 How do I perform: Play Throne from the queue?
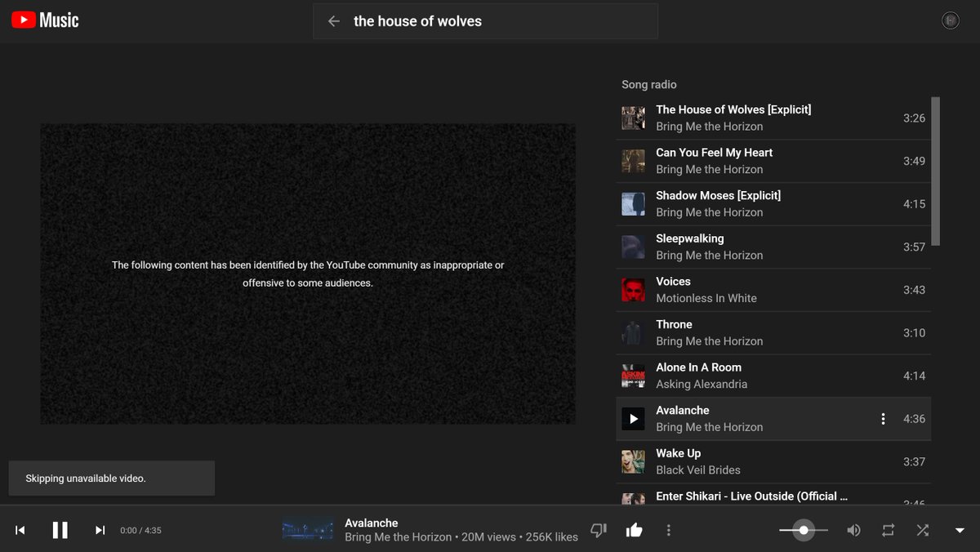pyautogui.click(x=773, y=333)
